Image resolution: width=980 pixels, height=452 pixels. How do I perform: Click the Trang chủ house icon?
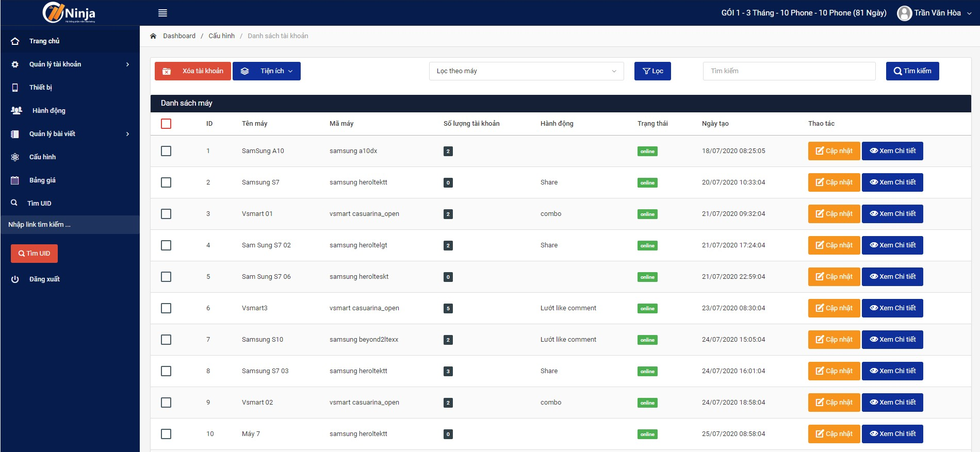15,41
